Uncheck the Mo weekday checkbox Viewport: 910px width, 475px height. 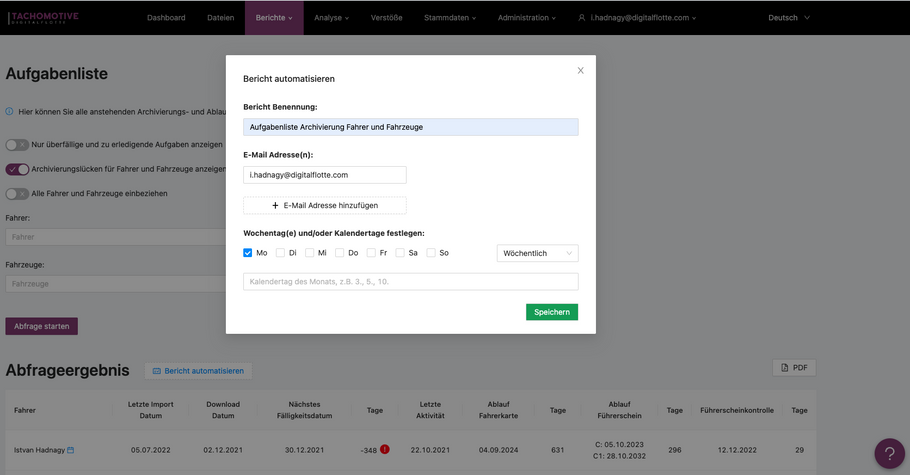pyautogui.click(x=248, y=253)
